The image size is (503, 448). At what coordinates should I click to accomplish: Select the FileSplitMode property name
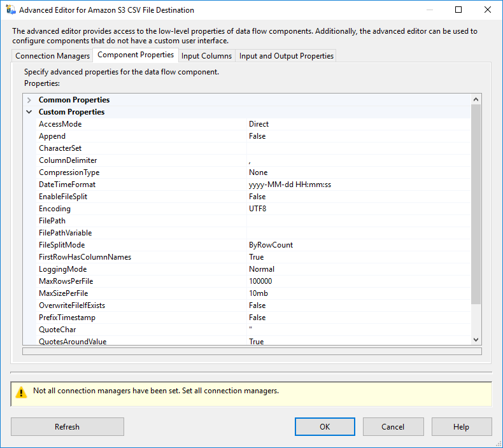tap(62, 245)
